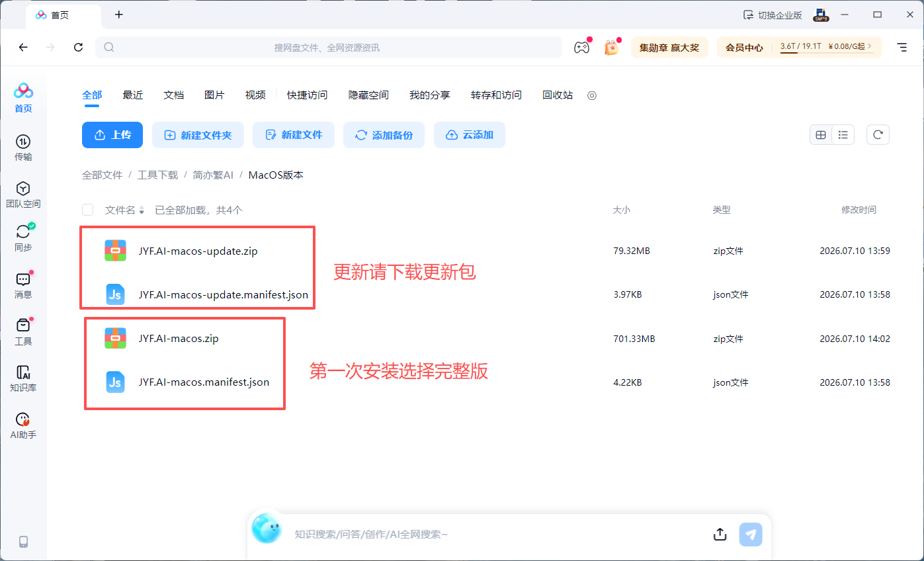Click the user avatar in title bar

[x=822, y=15]
